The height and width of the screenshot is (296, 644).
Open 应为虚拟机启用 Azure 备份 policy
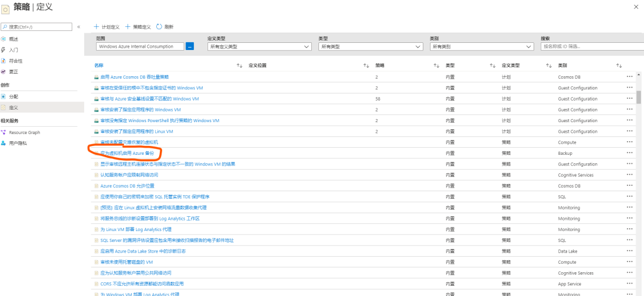pyautogui.click(x=127, y=153)
